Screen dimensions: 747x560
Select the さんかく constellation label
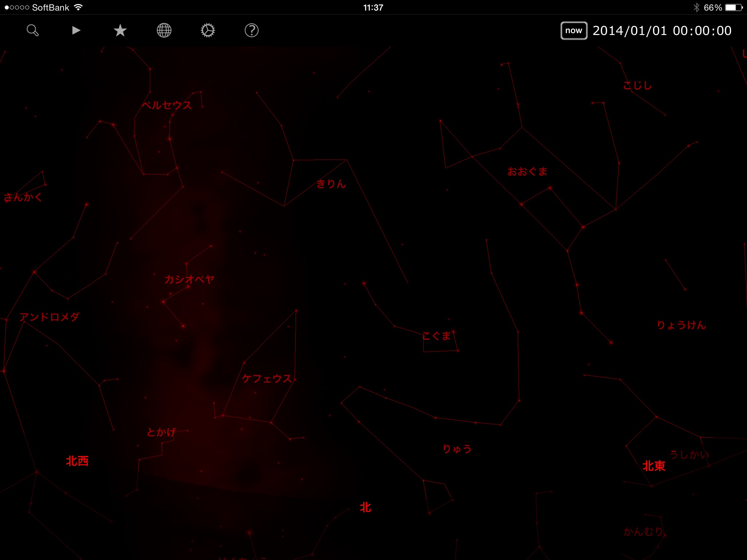point(23,197)
